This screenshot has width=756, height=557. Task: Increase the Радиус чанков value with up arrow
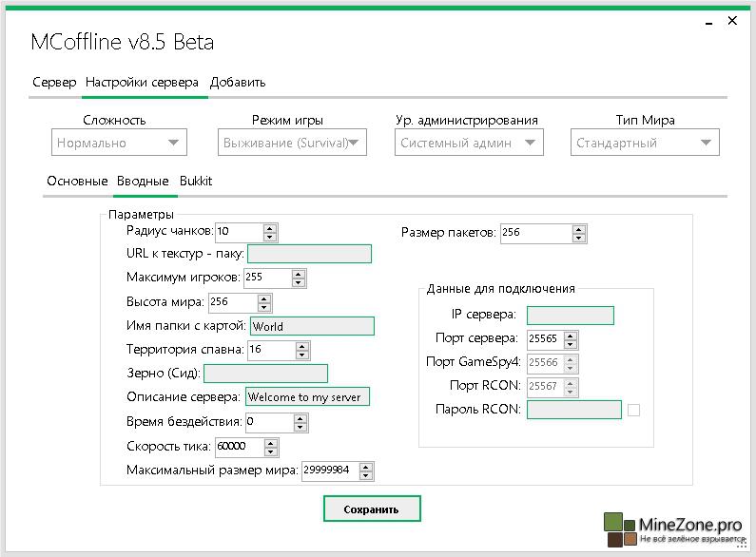pos(270,228)
